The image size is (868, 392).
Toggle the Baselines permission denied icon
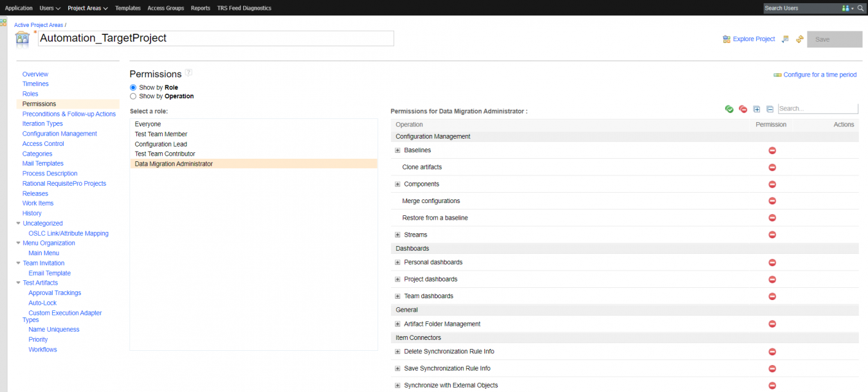tap(772, 150)
